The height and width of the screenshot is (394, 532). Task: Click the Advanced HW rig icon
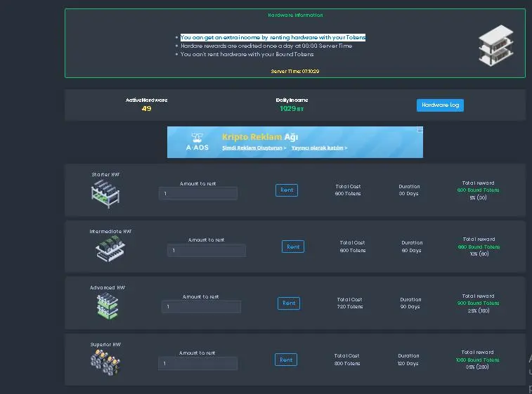coord(108,306)
